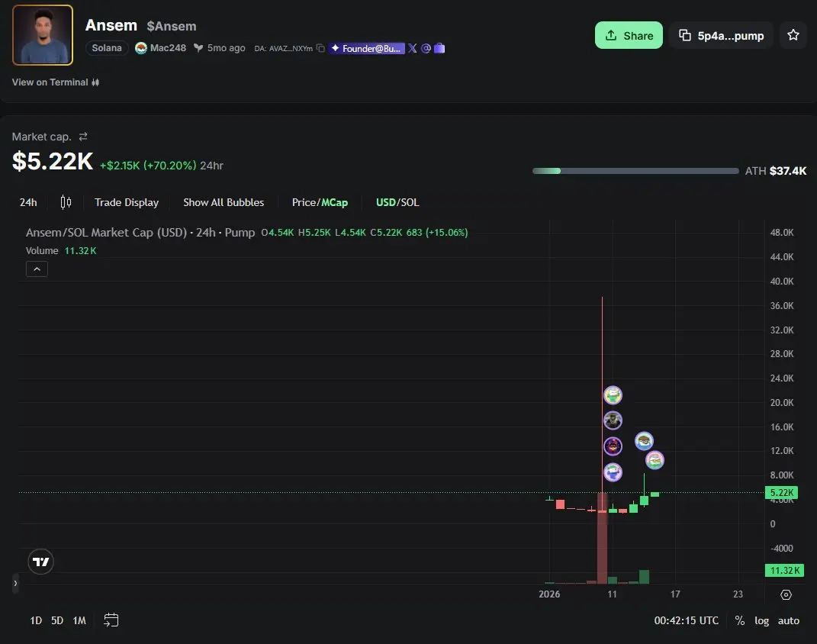Copy the 5p4a...pump contract address
This screenshot has width=817, height=644.
click(x=721, y=35)
